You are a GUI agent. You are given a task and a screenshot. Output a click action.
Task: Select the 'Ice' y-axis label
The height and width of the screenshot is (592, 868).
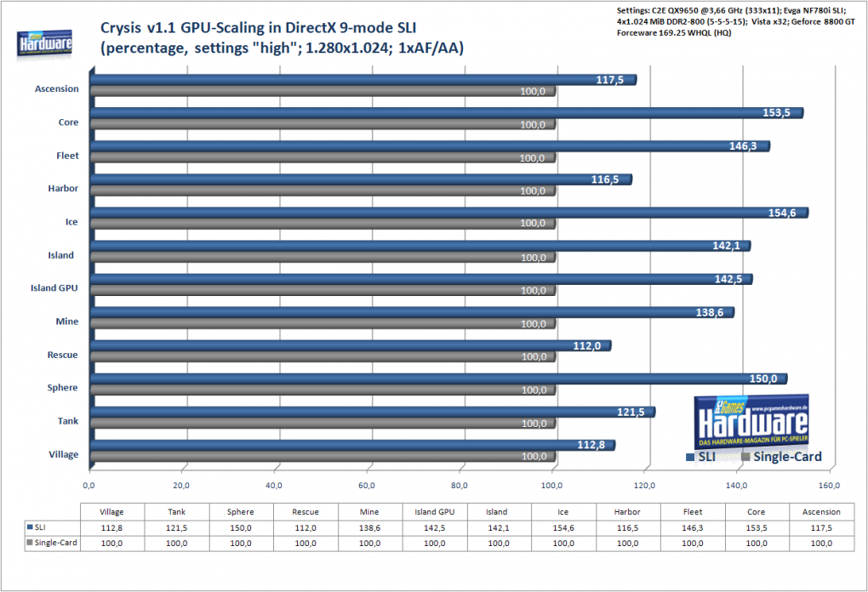tap(71, 222)
